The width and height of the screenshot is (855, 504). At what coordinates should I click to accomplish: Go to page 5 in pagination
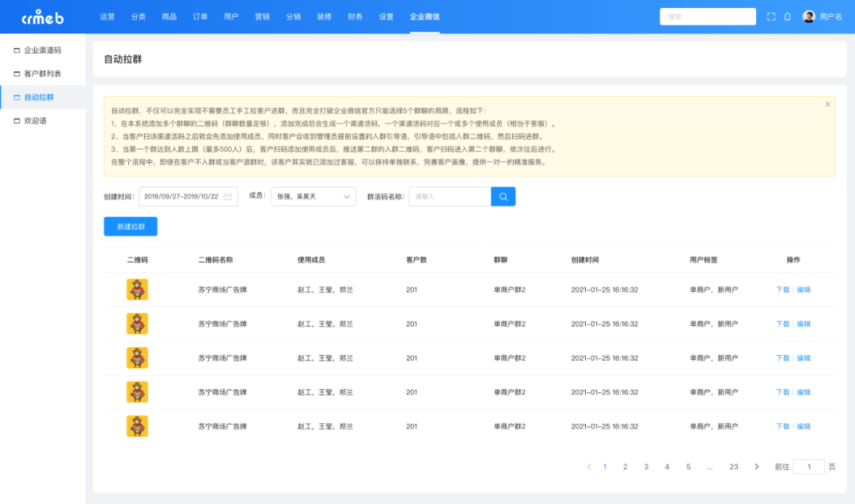pos(688,466)
